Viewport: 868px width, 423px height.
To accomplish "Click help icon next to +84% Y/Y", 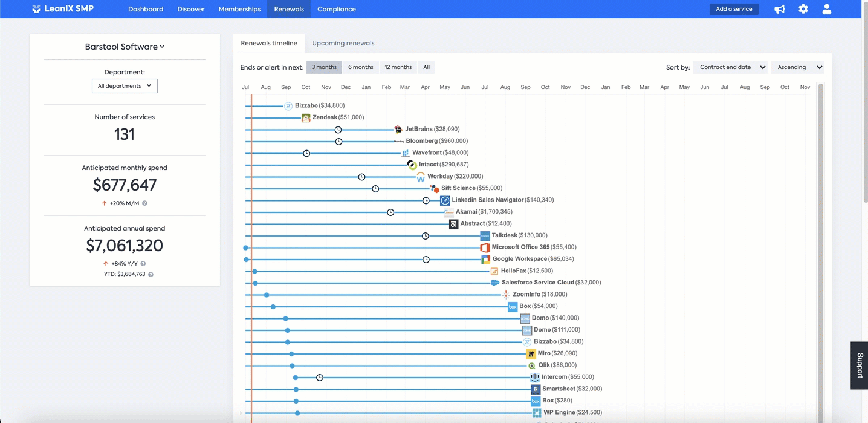I will pyautogui.click(x=143, y=264).
